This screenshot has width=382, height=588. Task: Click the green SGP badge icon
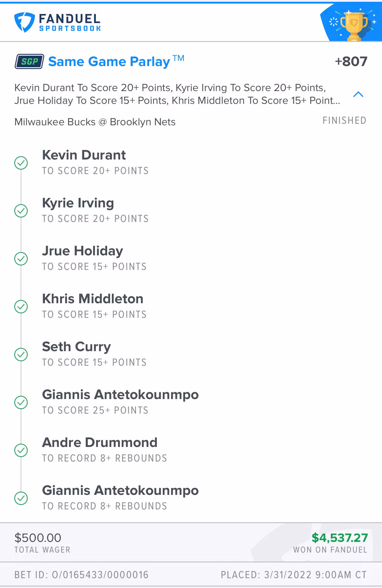point(29,62)
